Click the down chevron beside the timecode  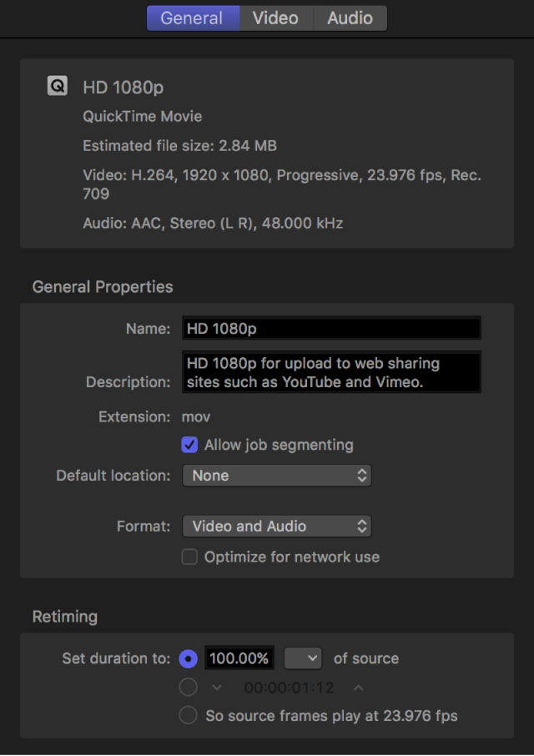pos(215,687)
